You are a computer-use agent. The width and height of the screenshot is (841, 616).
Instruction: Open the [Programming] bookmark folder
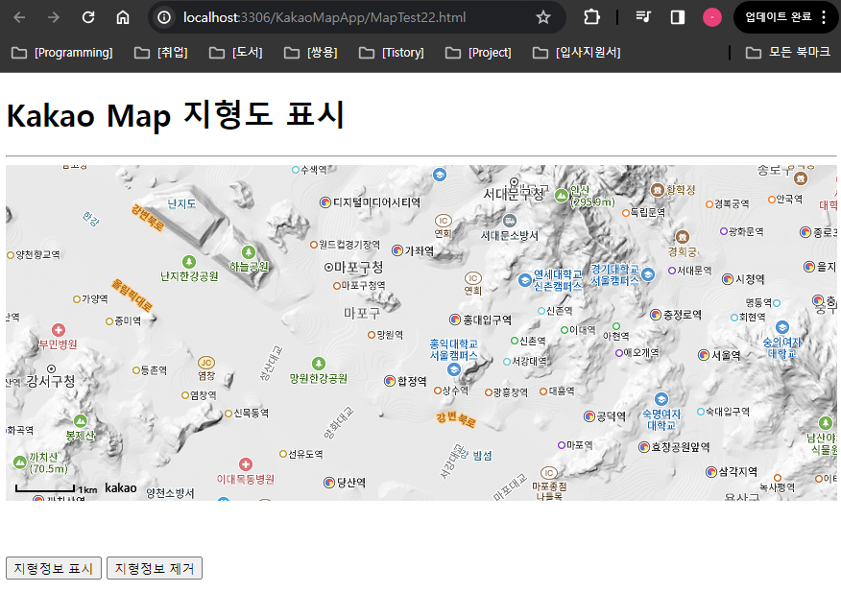click(x=62, y=53)
